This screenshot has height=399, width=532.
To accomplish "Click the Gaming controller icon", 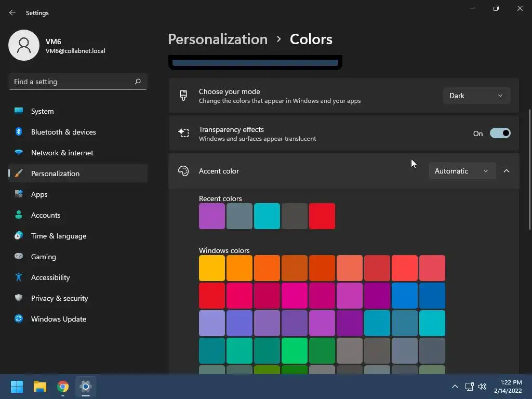I will click(x=19, y=256).
